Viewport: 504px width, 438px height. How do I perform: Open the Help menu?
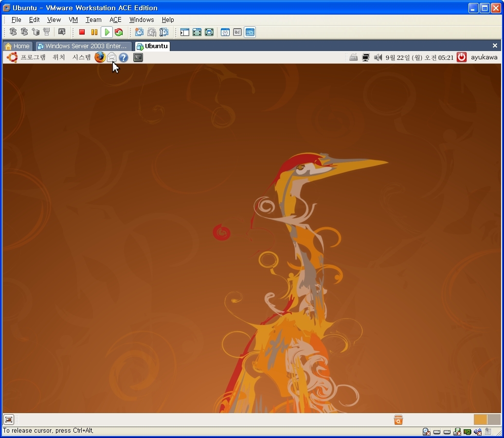point(167,19)
